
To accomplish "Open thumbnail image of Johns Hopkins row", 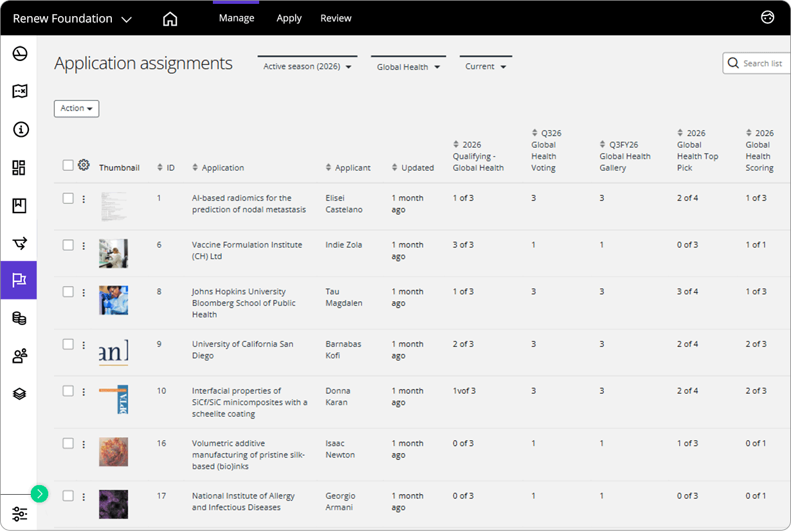I will (x=113, y=300).
